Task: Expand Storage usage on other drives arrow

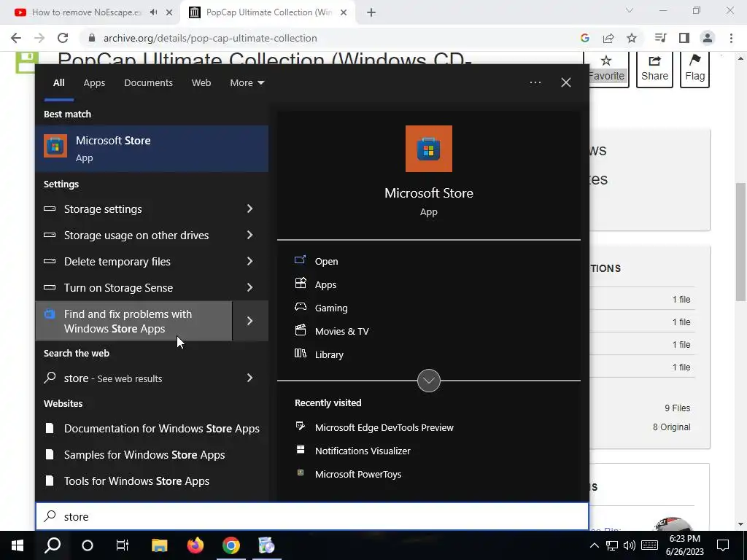Action: point(249,235)
